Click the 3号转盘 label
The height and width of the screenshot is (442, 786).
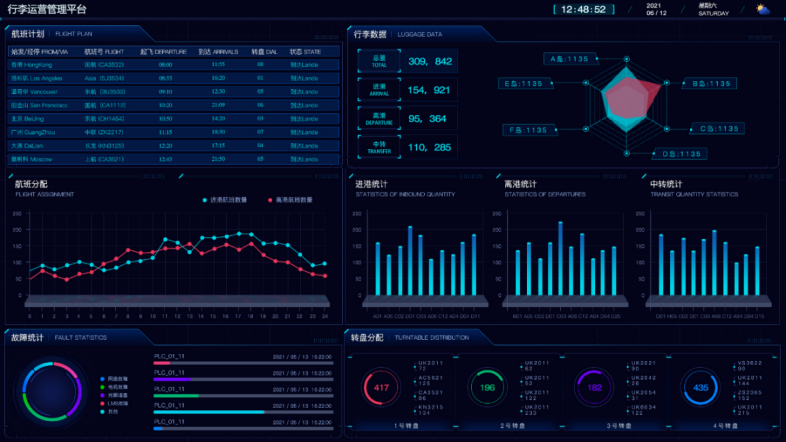tap(619, 425)
